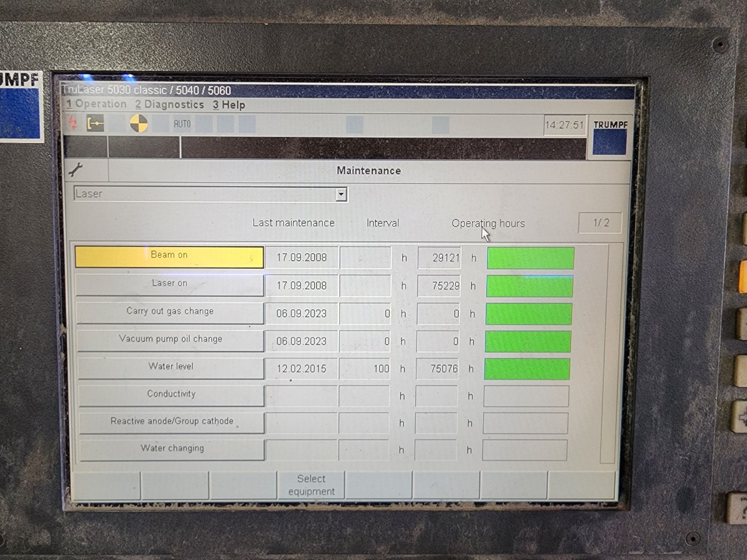Click the first empty softkey at bottom left
This screenshot has height=560, width=747.
106,485
